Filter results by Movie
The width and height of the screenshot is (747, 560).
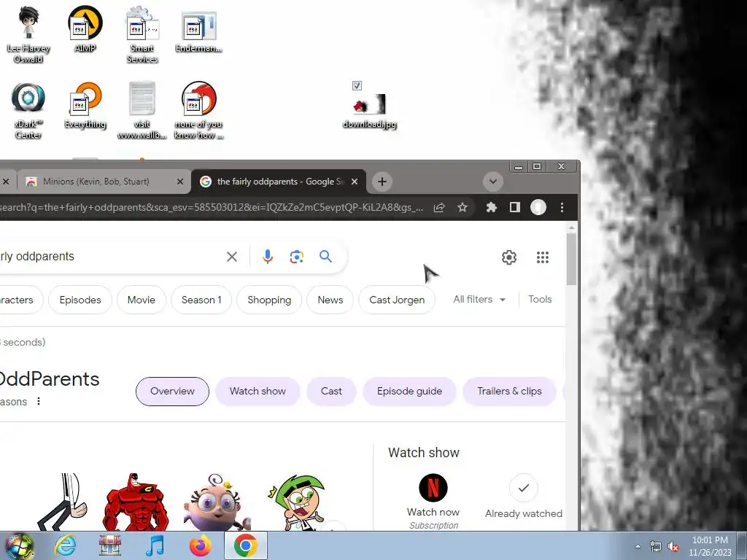pyautogui.click(x=141, y=300)
